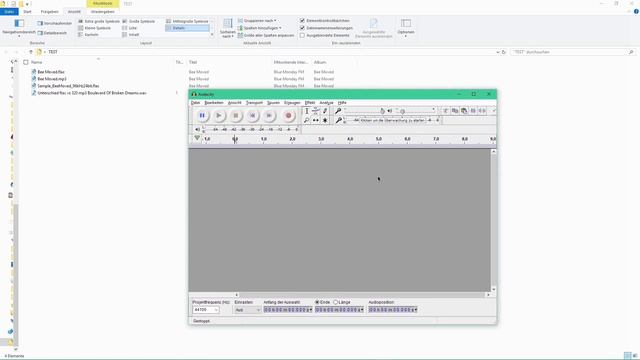Viewport: 640px width, 360px height.
Task: Select the Time Shift tool
Action: [x=316, y=120]
